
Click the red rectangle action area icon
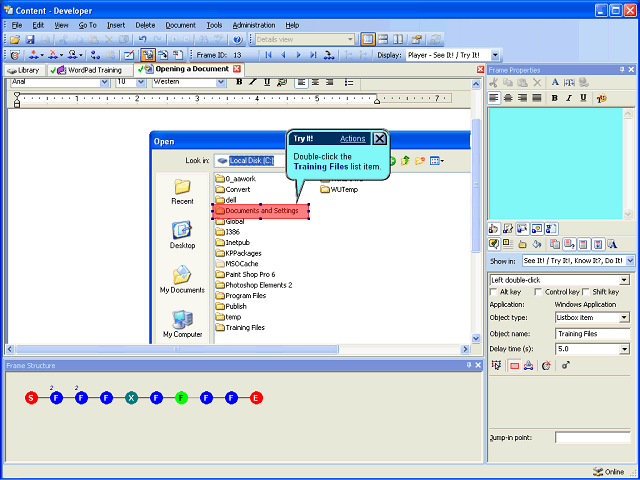(x=514, y=366)
